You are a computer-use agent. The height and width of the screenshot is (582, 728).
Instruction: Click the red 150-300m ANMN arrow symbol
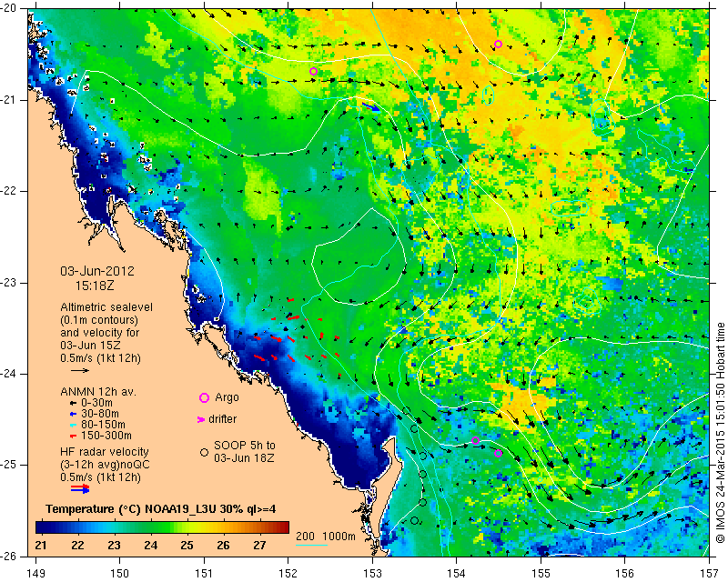pyautogui.click(x=73, y=436)
